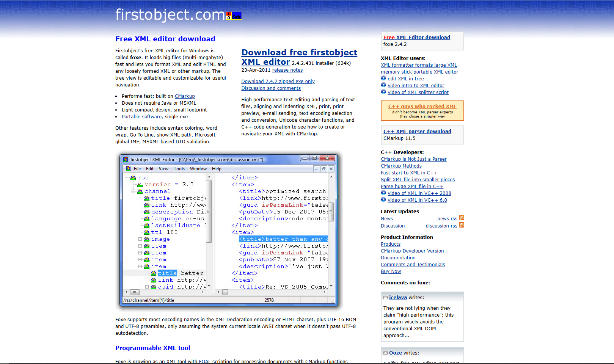Click the arrow icon beside 'video of XML in VC++ 2008'
The height and width of the screenshot is (364, 614).
pos(383,193)
